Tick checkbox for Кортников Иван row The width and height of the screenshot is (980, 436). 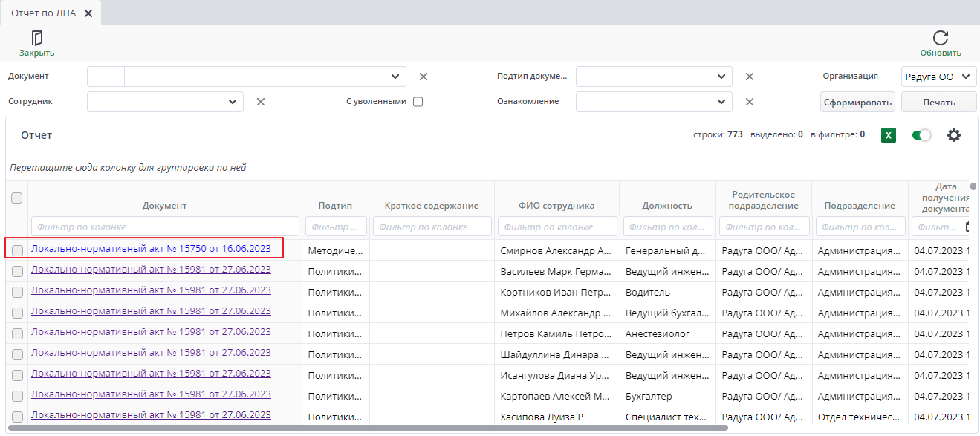pos(17,293)
